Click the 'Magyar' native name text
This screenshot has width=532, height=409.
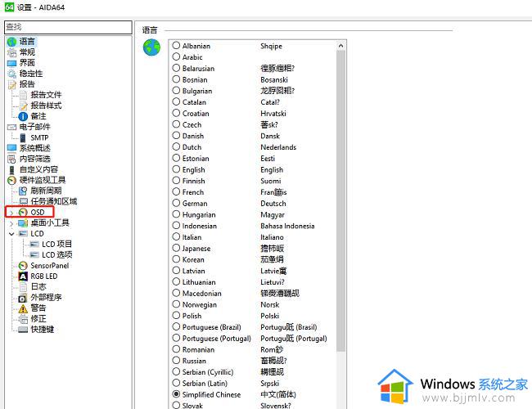pos(273,215)
